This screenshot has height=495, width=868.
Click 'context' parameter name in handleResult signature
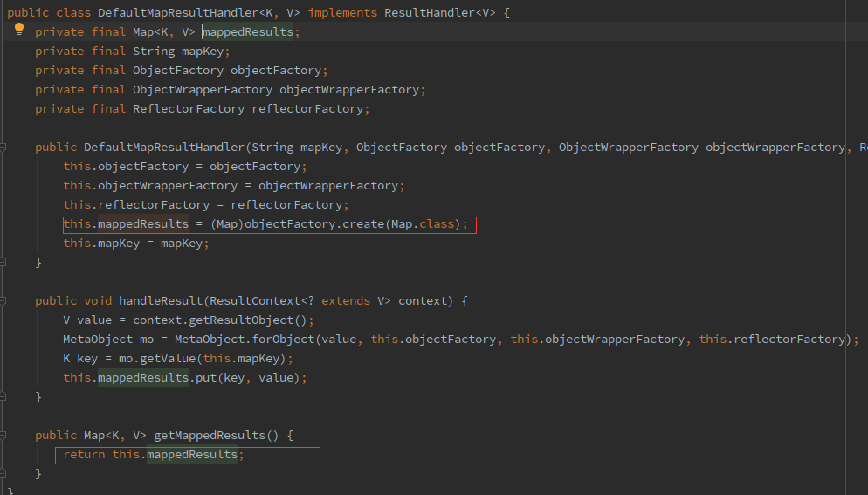coord(423,301)
